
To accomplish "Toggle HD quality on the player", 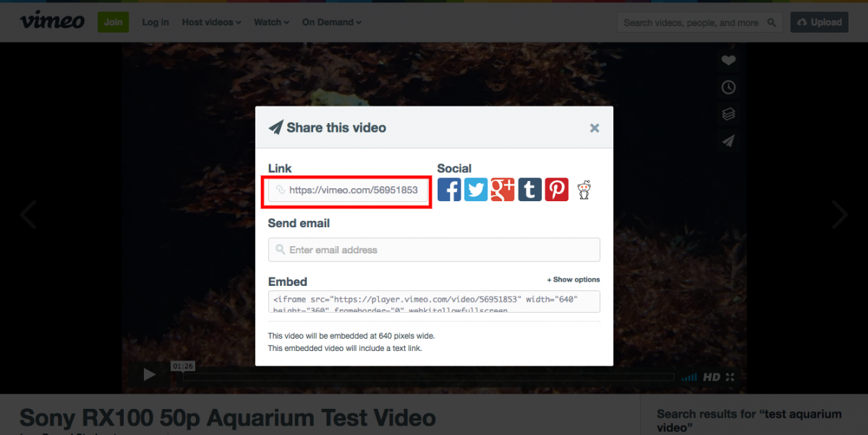I will (x=712, y=377).
